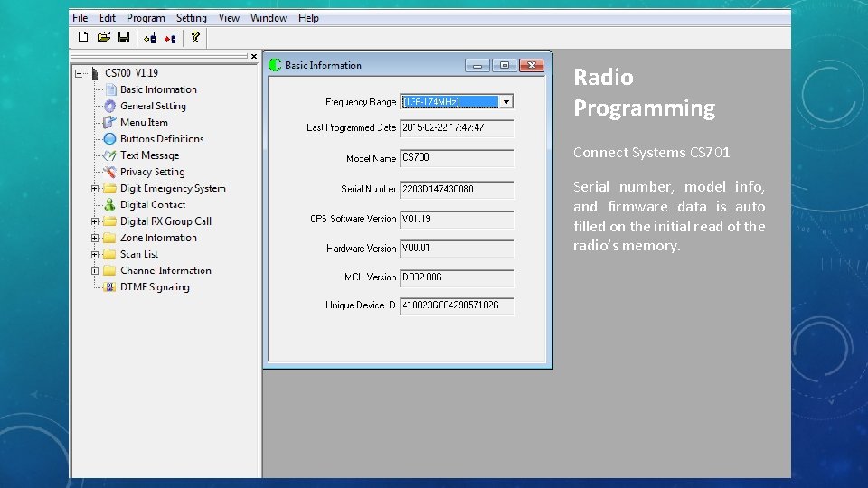
Task: Open the Help menu
Action: [x=308, y=18]
